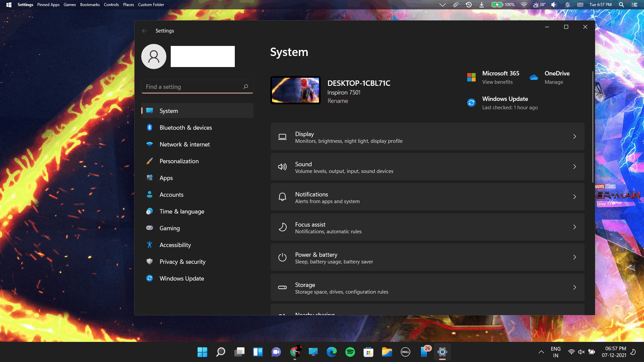Image resolution: width=644 pixels, height=362 pixels.
Task: Click the Bluetooth icon in Settings sidebar
Action: (x=150, y=127)
